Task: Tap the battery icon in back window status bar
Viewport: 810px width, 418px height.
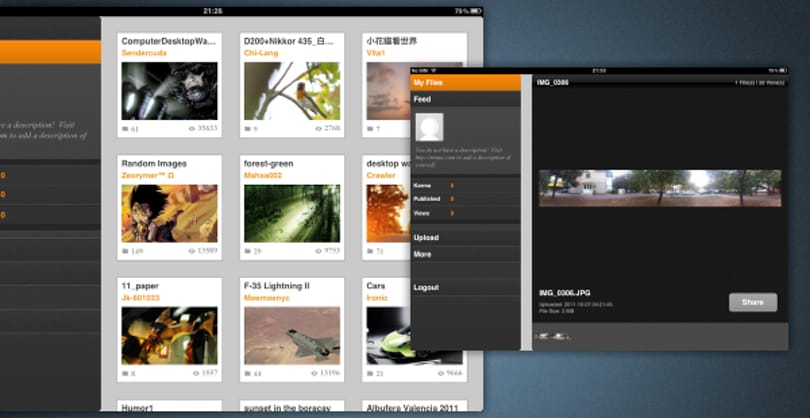Action: pos(475,11)
